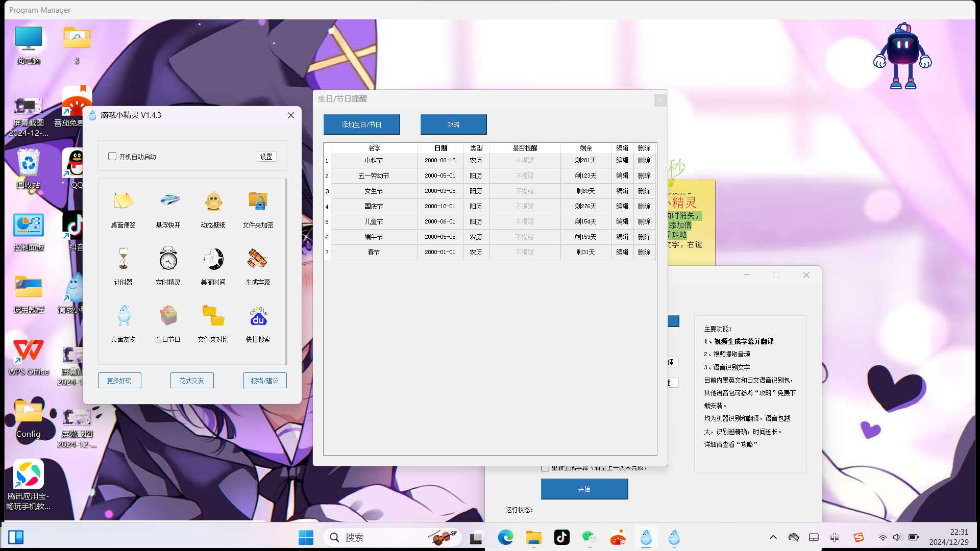Open the 生日节日 birthday reminder tool
980x551 pixels.
[x=168, y=323]
